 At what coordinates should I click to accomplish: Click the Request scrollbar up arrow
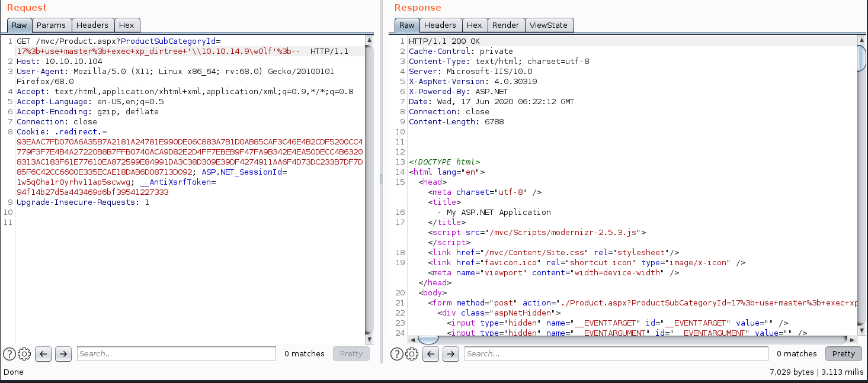pyautogui.click(x=370, y=40)
